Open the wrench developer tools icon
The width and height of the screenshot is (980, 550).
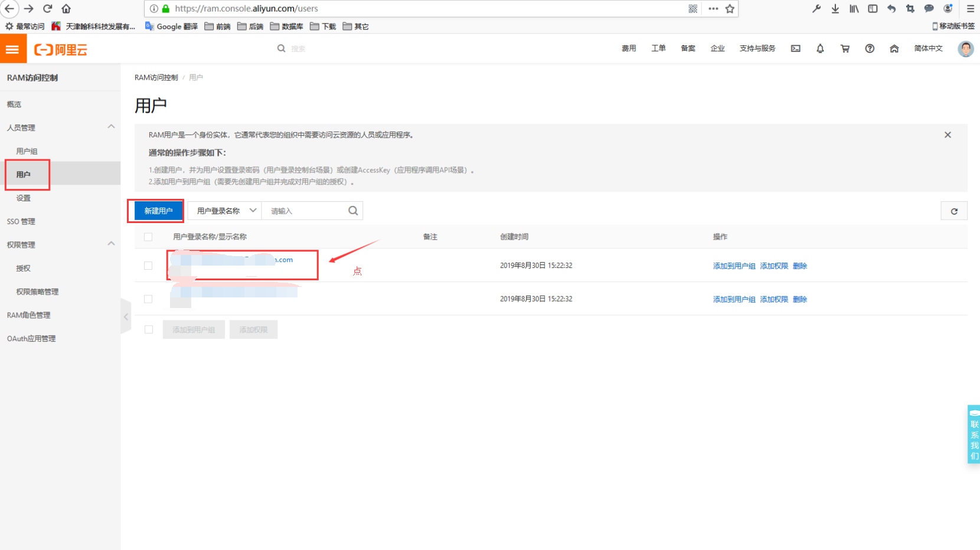tap(816, 8)
